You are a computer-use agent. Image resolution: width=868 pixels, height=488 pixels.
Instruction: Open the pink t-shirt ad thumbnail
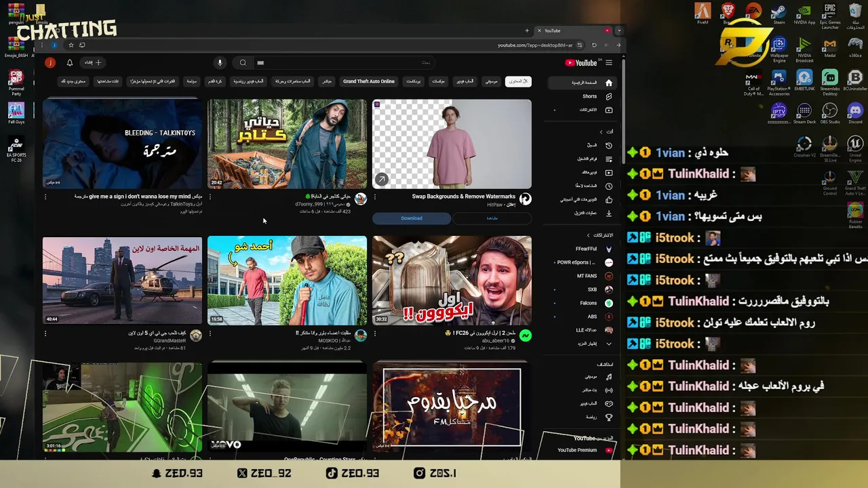tap(452, 144)
